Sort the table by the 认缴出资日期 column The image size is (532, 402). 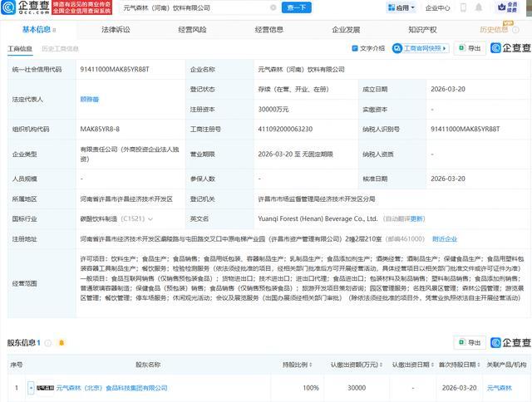[413, 365]
